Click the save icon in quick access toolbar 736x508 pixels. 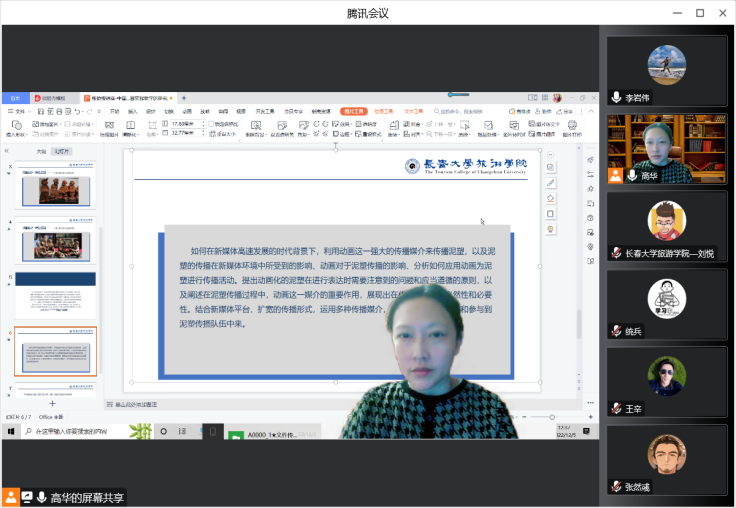tap(41, 111)
